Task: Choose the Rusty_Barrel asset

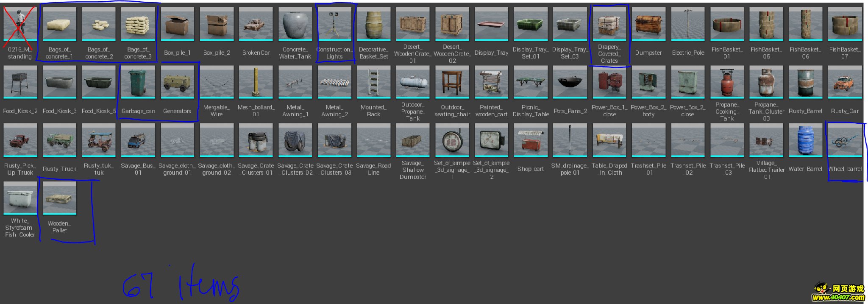Action: (x=806, y=82)
